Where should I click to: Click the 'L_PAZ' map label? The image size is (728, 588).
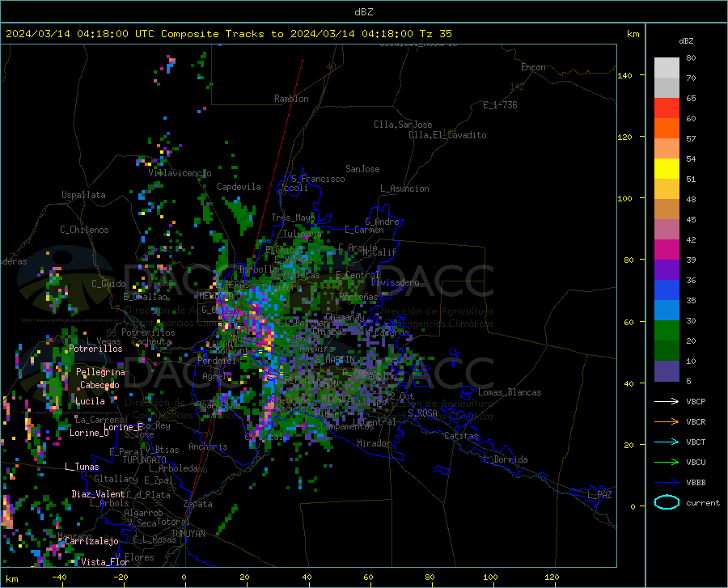tap(600, 495)
